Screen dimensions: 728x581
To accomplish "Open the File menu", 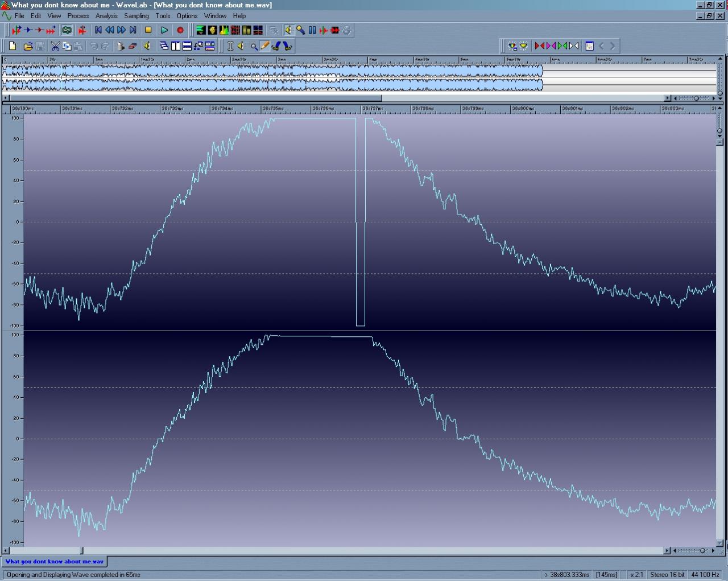I will (19, 16).
